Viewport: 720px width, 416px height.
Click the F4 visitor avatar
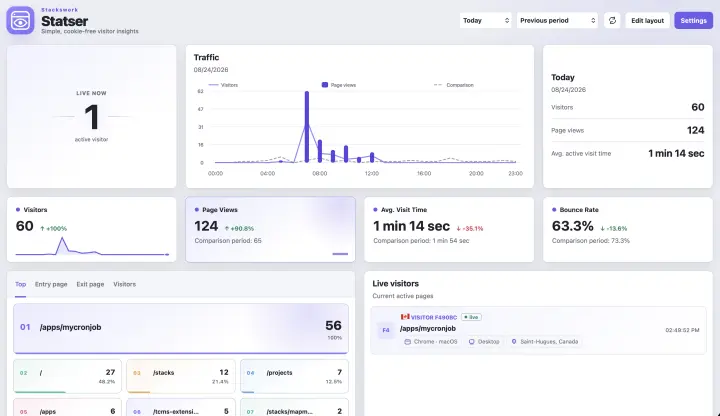click(386, 330)
